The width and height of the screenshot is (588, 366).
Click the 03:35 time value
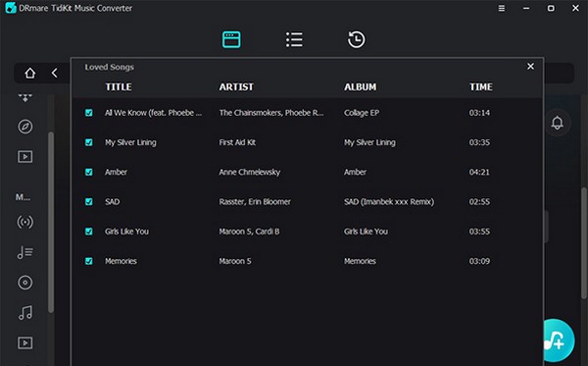click(x=479, y=142)
